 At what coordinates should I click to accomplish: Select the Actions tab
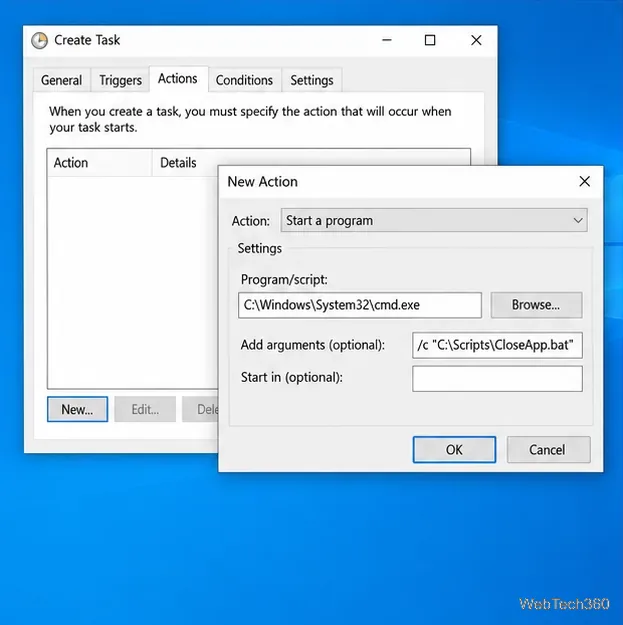(178, 79)
